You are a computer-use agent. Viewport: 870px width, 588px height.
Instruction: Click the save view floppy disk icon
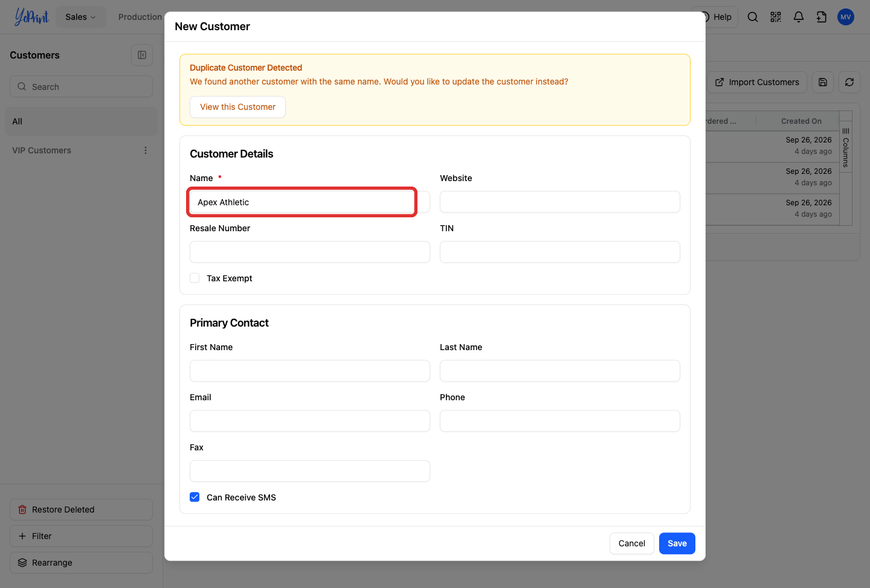click(823, 82)
